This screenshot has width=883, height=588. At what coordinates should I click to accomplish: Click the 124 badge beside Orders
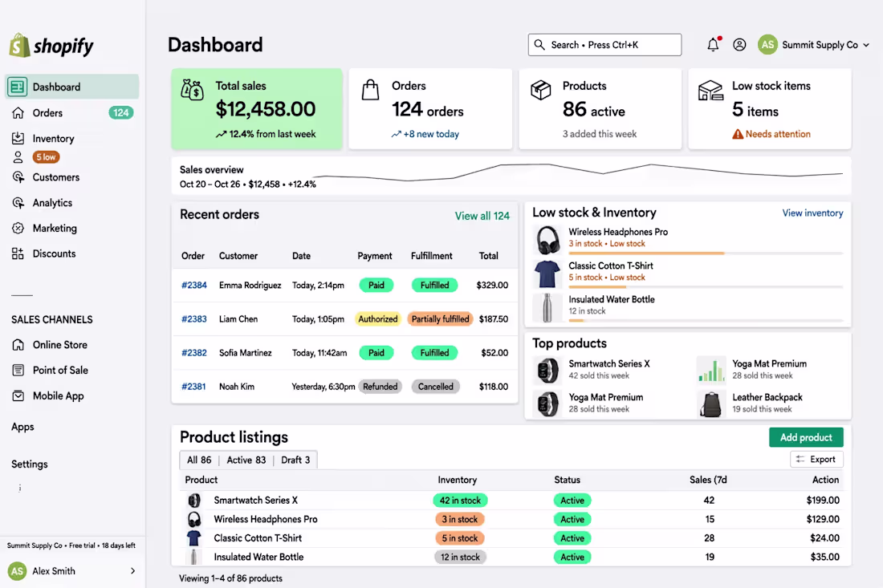click(x=121, y=113)
